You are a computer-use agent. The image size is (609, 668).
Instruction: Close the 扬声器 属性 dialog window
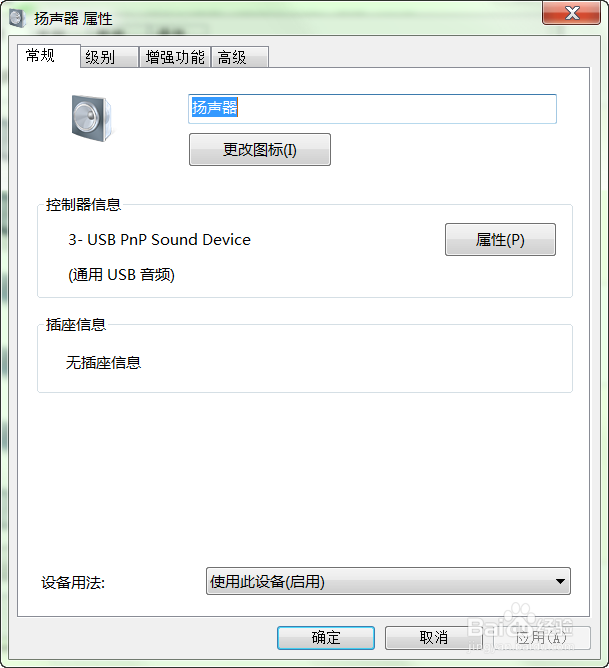(572, 13)
